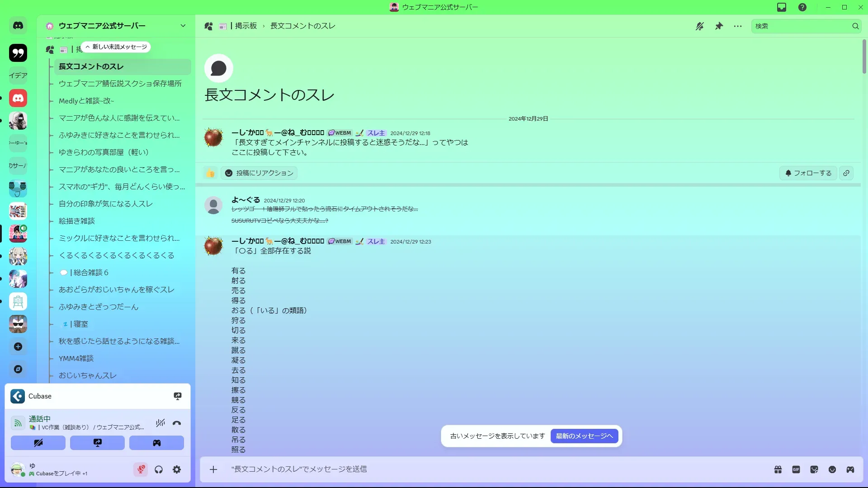Image resolution: width=868 pixels, height=488 pixels.
Task: Jump to latest messages with 最新のメッセージへ
Action: pos(584,436)
